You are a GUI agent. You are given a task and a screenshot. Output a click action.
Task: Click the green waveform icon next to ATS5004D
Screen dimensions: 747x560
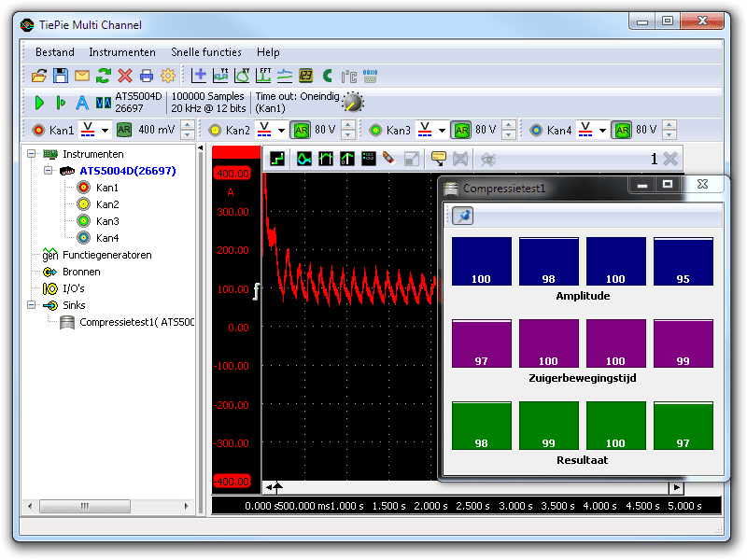tap(104, 103)
